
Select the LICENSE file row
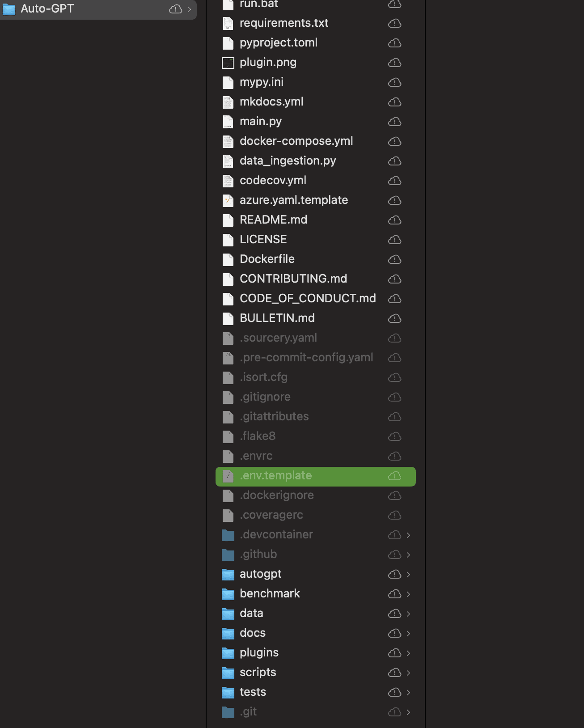pos(316,240)
